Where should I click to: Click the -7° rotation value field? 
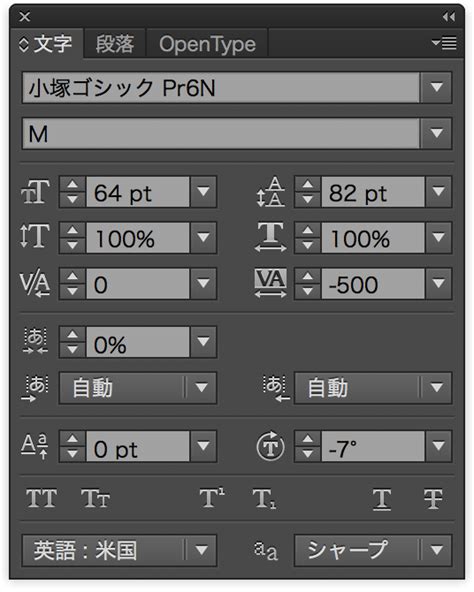tap(373, 447)
